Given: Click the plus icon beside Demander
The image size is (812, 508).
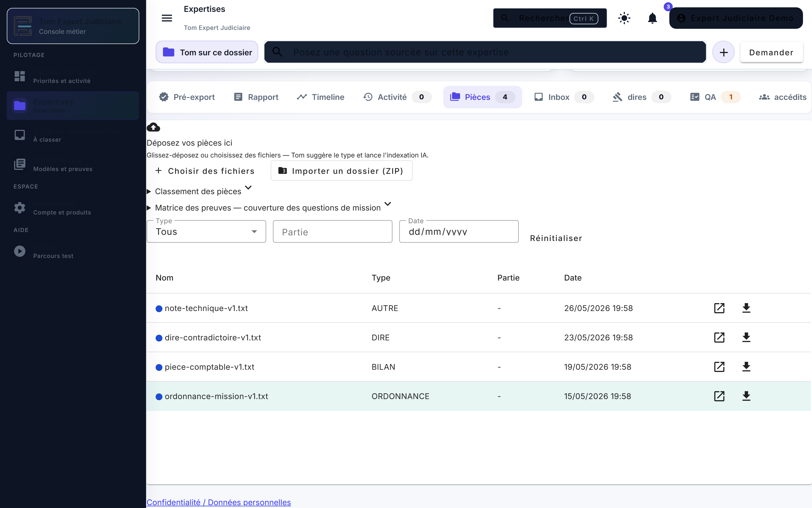Looking at the screenshot, I should pyautogui.click(x=723, y=52).
